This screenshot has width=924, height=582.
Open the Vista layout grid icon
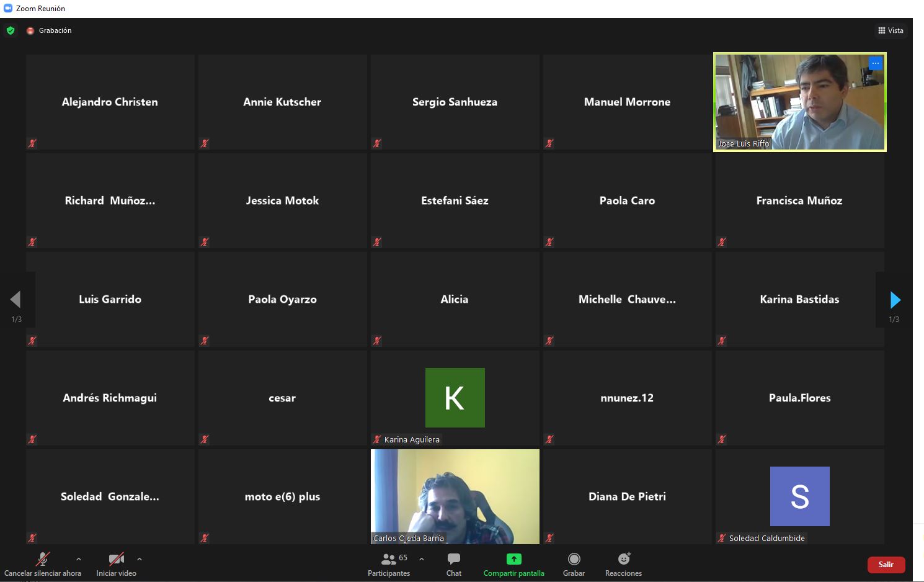tap(882, 30)
